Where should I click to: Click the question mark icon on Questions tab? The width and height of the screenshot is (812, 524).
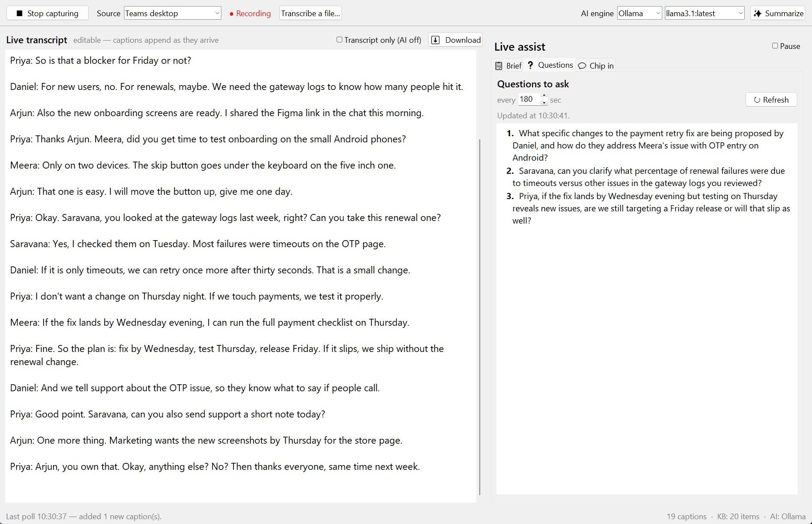(530, 65)
